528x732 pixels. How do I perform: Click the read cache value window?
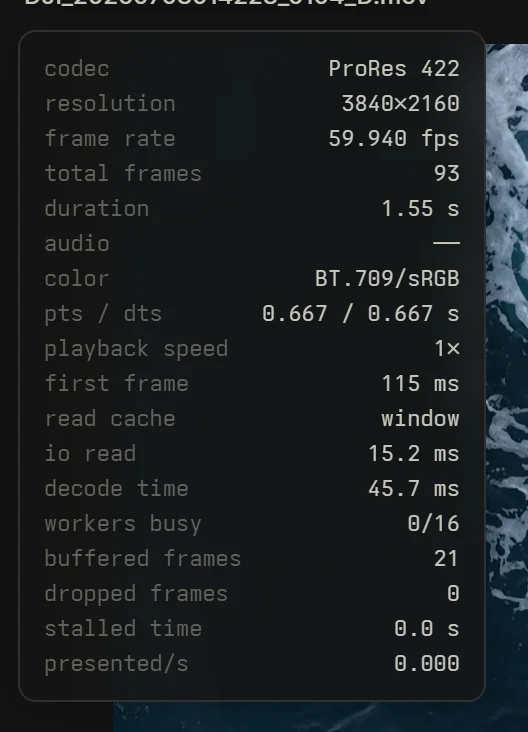pyautogui.click(x=421, y=419)
